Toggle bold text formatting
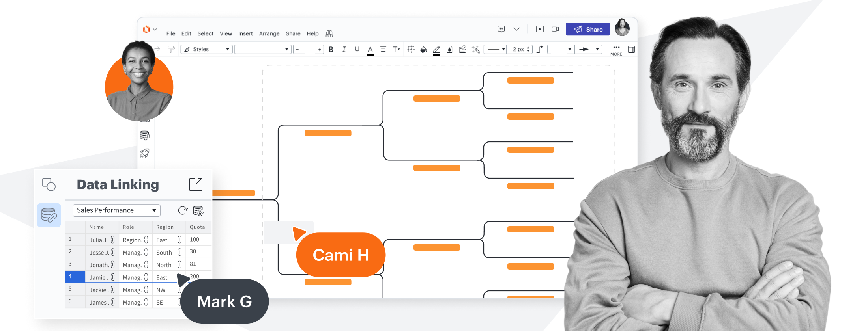 pos(331,50)
